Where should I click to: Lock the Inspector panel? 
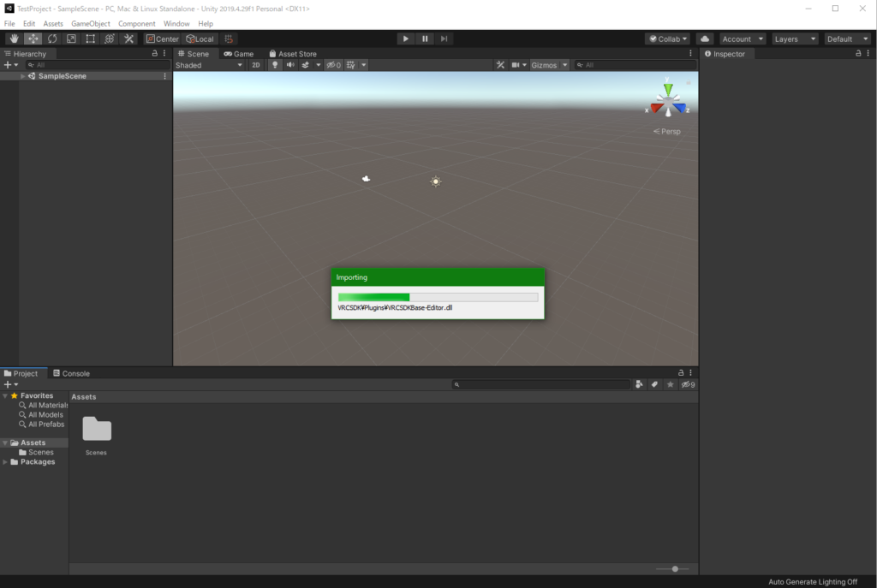coord(858,53)
